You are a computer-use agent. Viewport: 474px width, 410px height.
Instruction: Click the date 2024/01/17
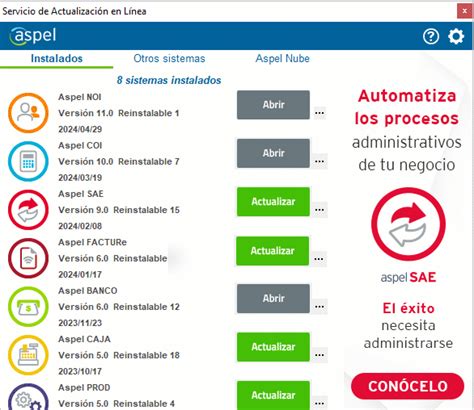[x=80, y=274]
